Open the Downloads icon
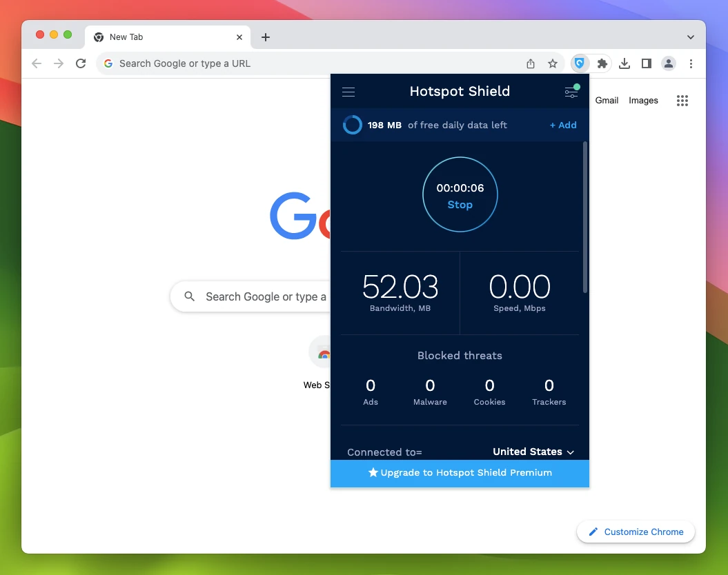 point(624,63)
